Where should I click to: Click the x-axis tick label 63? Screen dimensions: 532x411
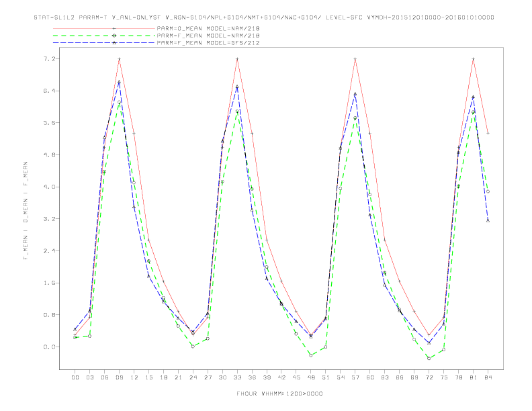385,377
